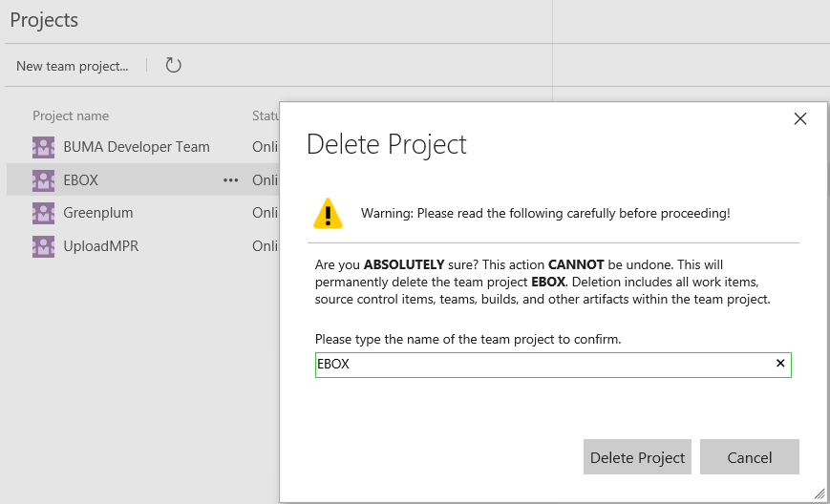Select the EBOX project name

pyautogui.click(x=81, y=180)
